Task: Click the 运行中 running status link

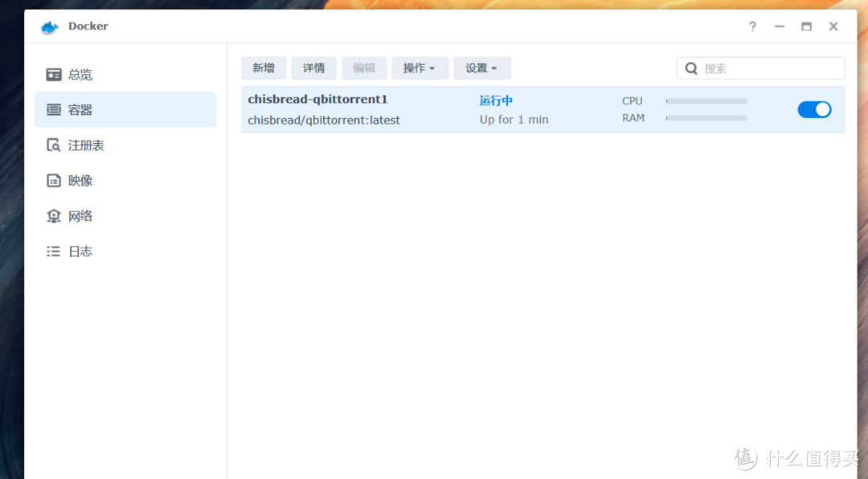Action: click(x=496, y=100)
